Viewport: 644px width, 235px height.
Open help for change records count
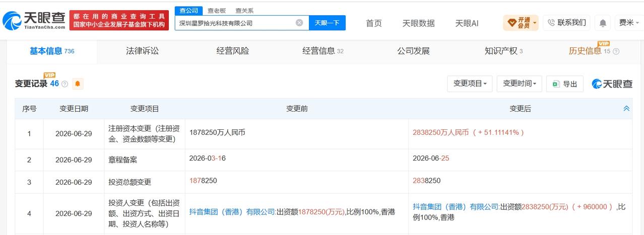tap(65, 84)
